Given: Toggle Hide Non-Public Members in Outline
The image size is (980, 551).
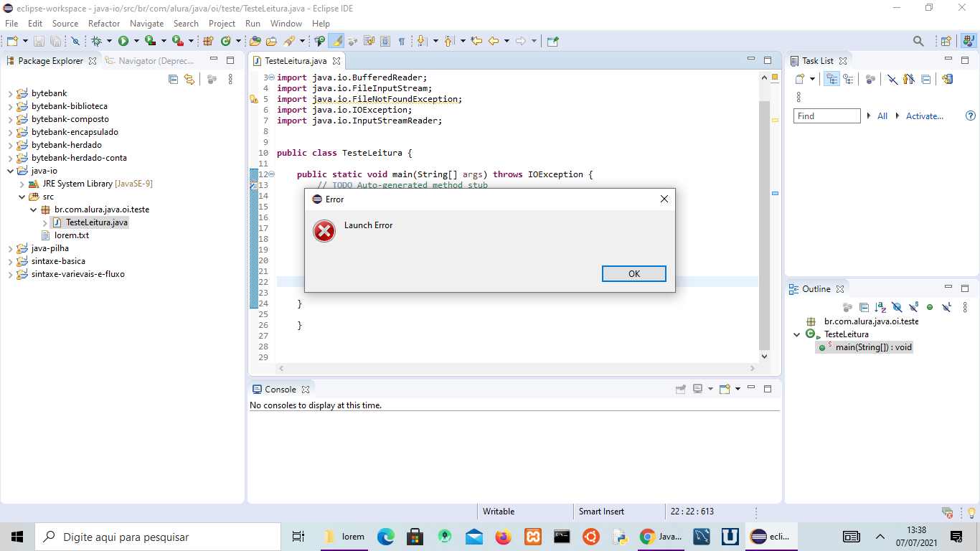Looking at the screenshot, I should (930, 307).
